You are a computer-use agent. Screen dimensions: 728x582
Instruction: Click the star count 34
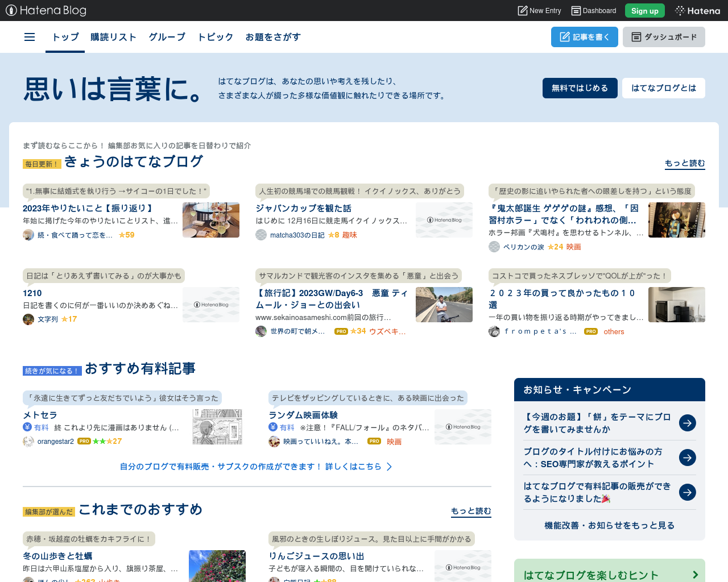[358, 331]
